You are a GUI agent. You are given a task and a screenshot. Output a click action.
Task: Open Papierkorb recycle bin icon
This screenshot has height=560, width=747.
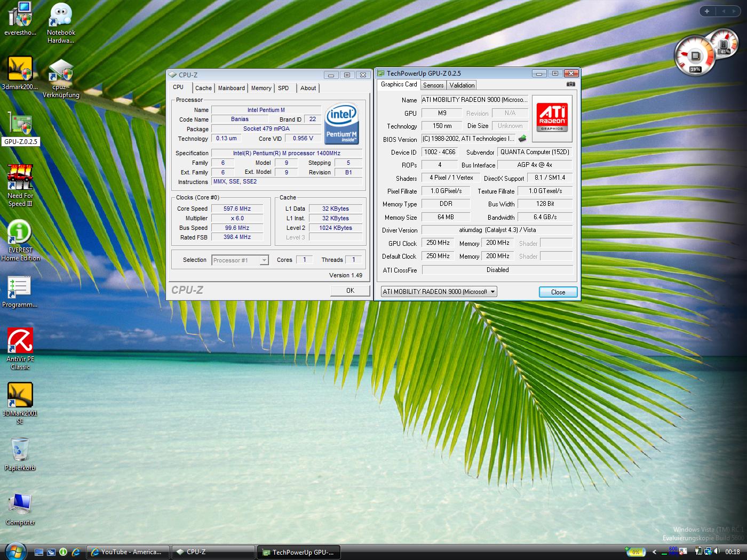[x=20, y=450]
